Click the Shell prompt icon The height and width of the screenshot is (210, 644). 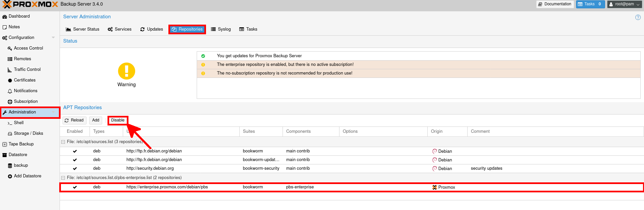tap(10, 123)
